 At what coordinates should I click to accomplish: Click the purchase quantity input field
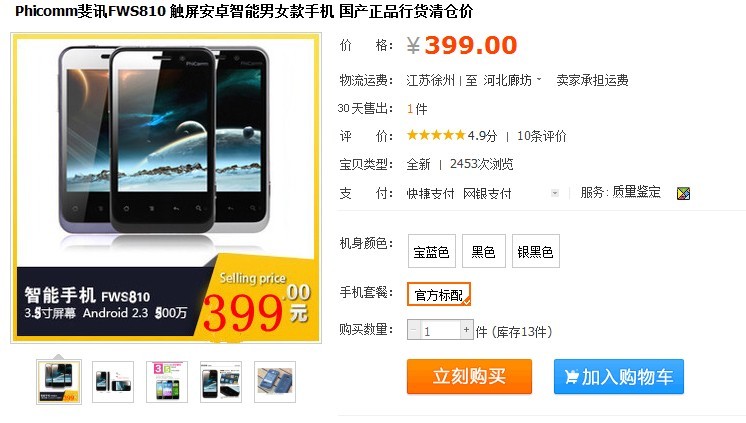click(x=440, y=330)
